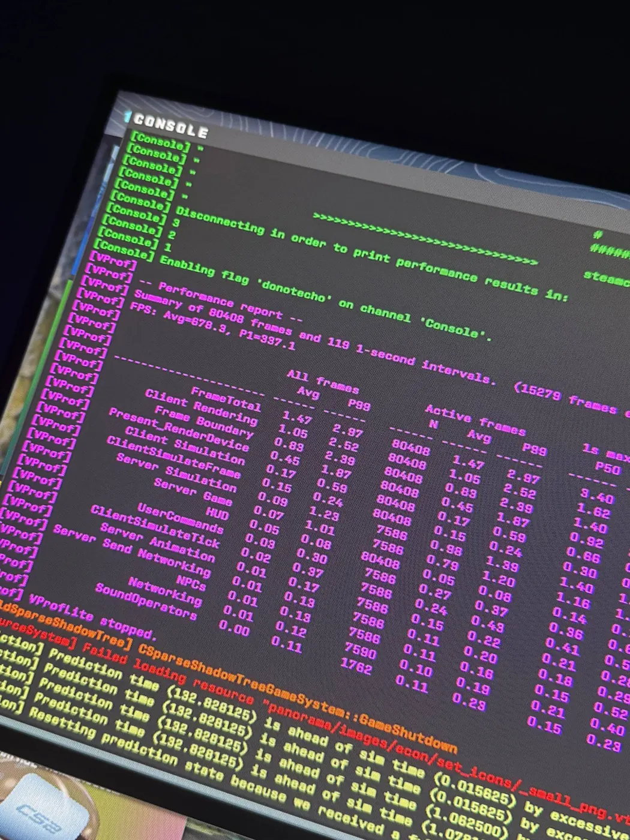The width and height of the screenshot is (630, 840).
Task: Click the 'Client Rendering' row label
Action: [201, 407]
